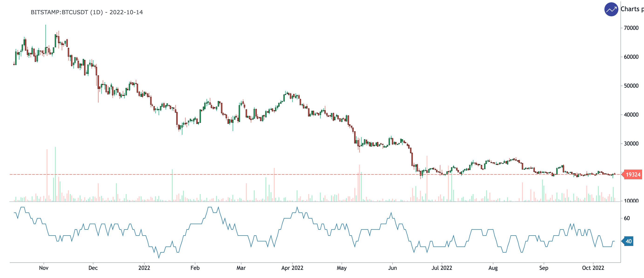
Task: Select the Apr 2022 date axis label
Action: pyautogui.click(x=292, y=268)
